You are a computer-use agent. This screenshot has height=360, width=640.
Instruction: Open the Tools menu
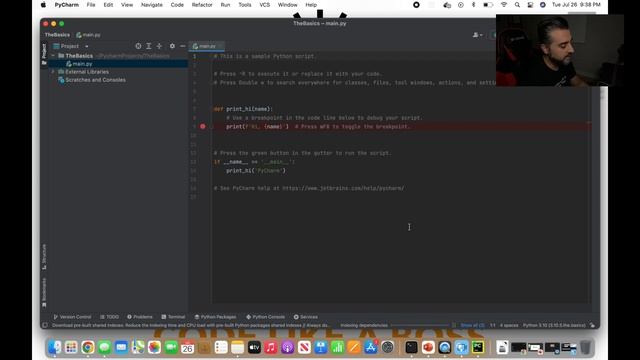pyautogui.click(x=245, y=5)
